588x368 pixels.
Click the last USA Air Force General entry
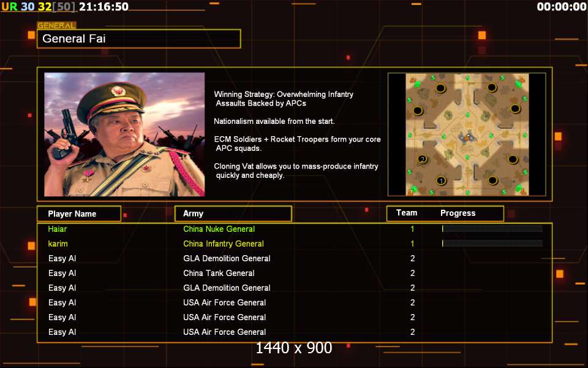(224, 332)
